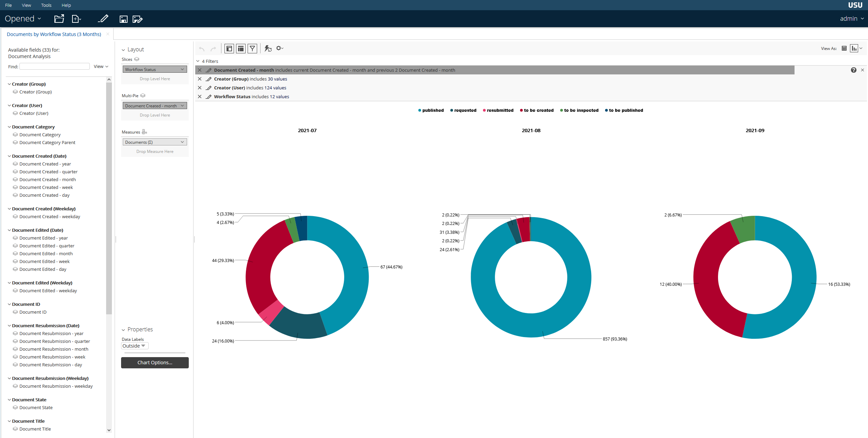Open the Data Labels Outside dropdown
The width and height of the screenshot is (868, 438).
(x=135, y=346)
